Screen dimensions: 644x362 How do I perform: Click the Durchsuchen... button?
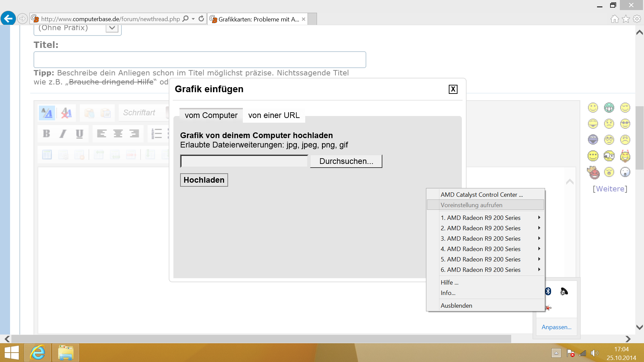coord(346,161)
